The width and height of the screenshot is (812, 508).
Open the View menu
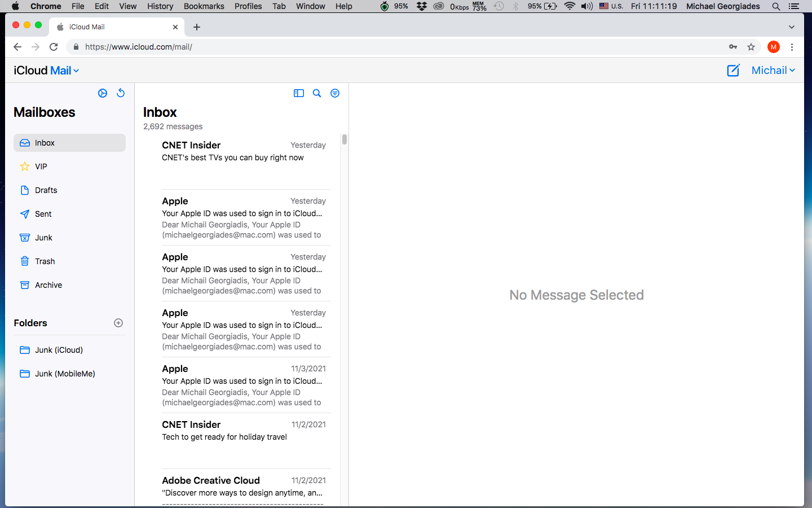point(128,6)
